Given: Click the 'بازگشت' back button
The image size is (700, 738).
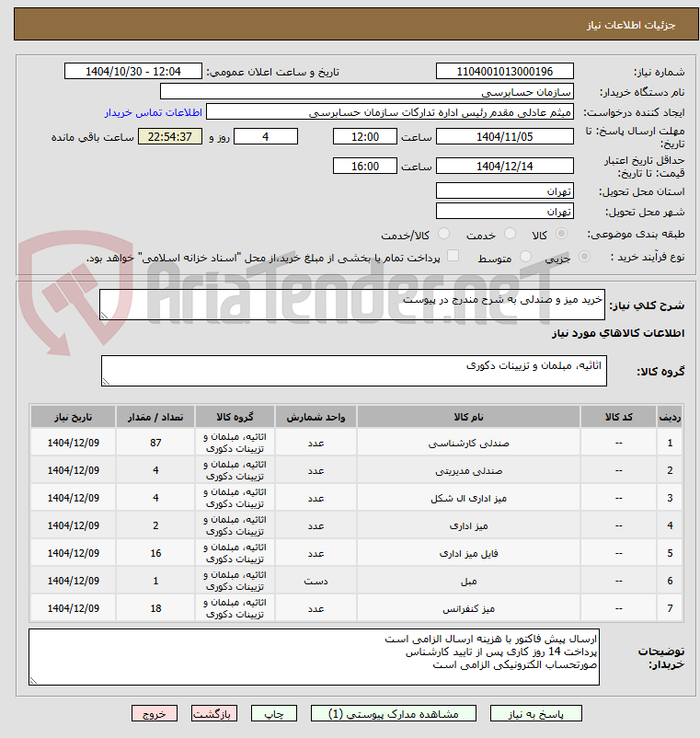Looking at the screenshot, I should click(214, 713).
